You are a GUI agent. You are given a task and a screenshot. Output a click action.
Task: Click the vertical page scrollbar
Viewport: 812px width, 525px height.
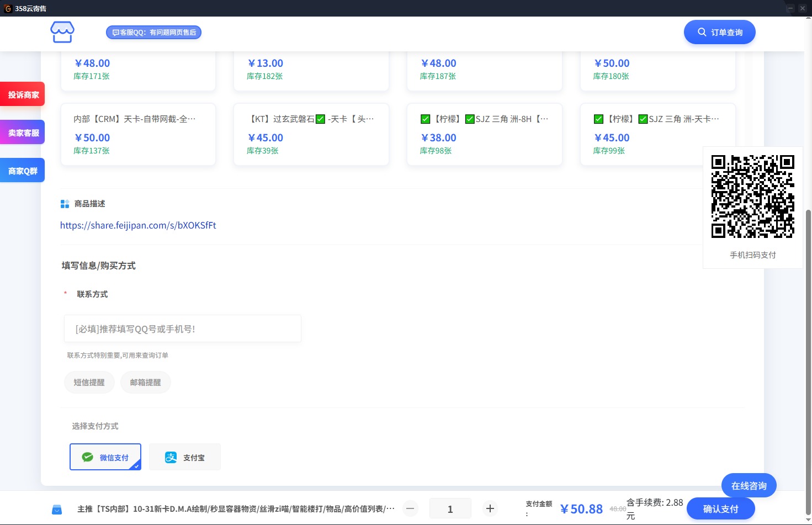click(x=808, y=359)
